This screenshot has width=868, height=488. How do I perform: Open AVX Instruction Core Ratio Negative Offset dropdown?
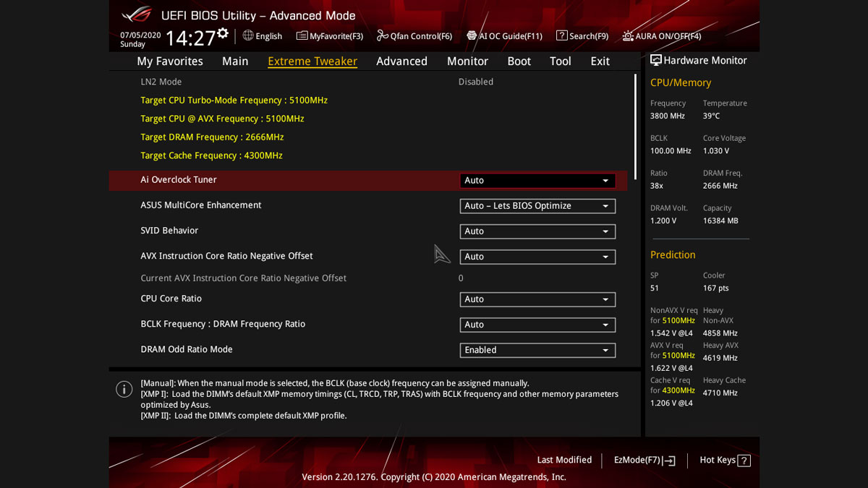(537, 257)
